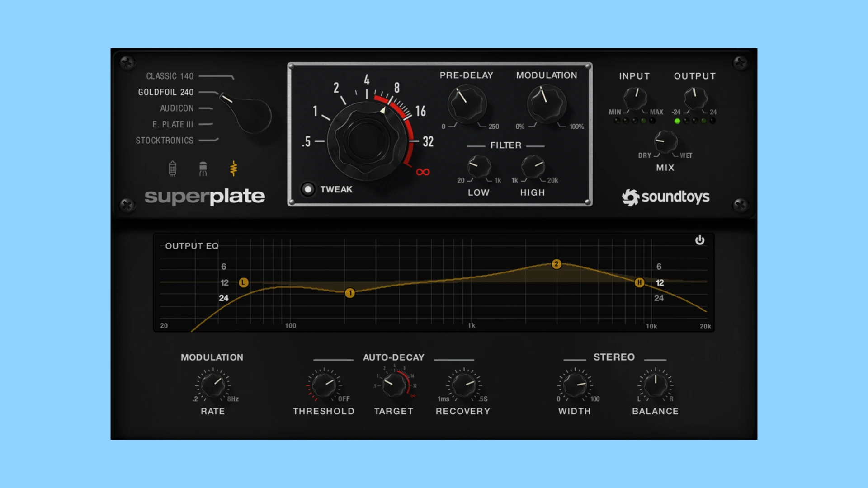Click the PRE-DELAY knob

click(467, 104)
